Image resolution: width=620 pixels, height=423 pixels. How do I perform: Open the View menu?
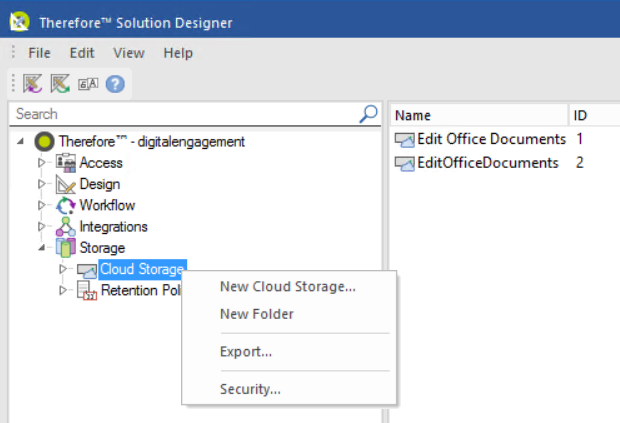(129, 53)
